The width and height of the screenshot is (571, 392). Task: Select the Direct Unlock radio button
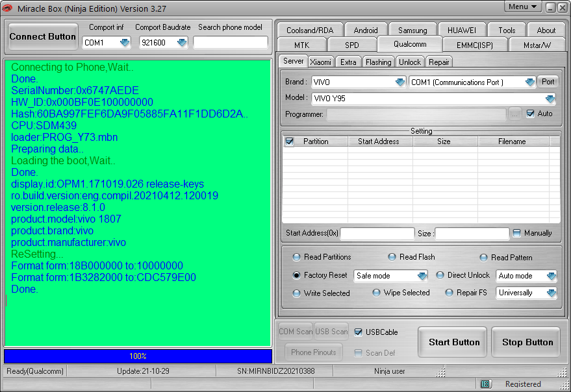point(440,275)
